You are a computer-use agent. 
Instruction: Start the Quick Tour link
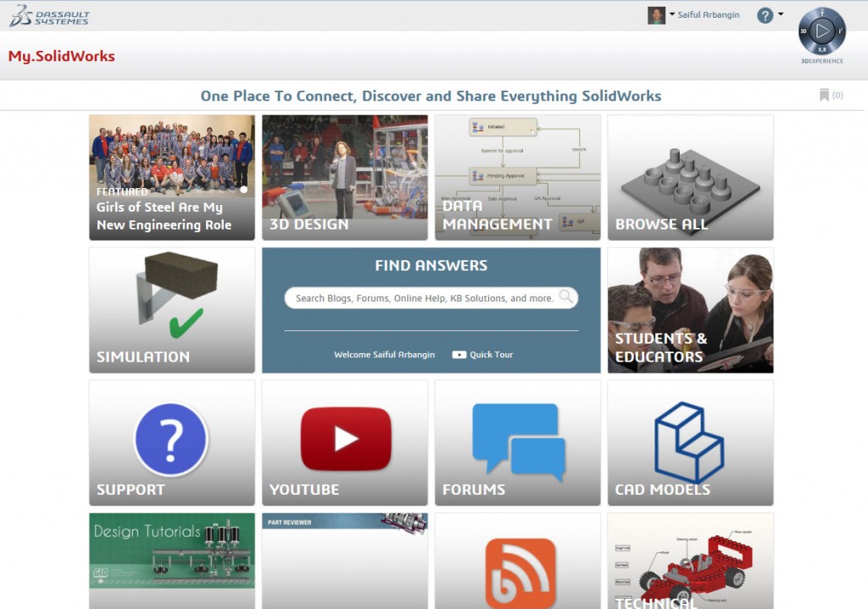click(491, 355)
